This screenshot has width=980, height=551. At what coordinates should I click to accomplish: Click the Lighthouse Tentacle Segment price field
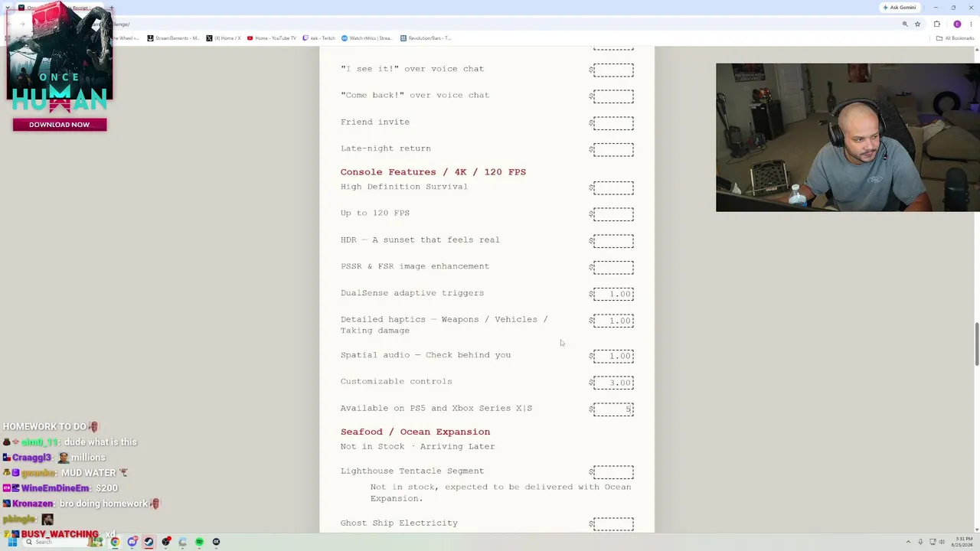(613, 472)
